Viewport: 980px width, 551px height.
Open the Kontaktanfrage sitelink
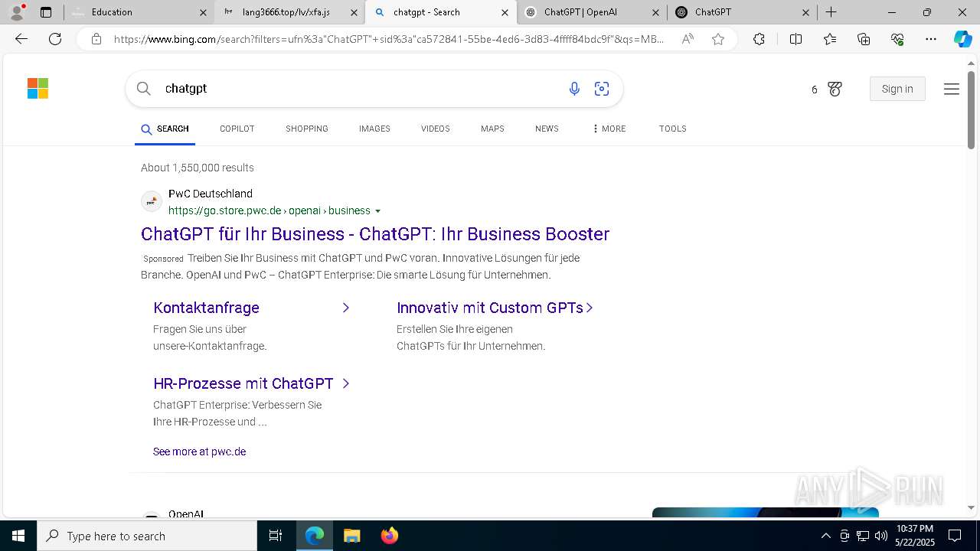pyautogui.click(x=206, y=308)
